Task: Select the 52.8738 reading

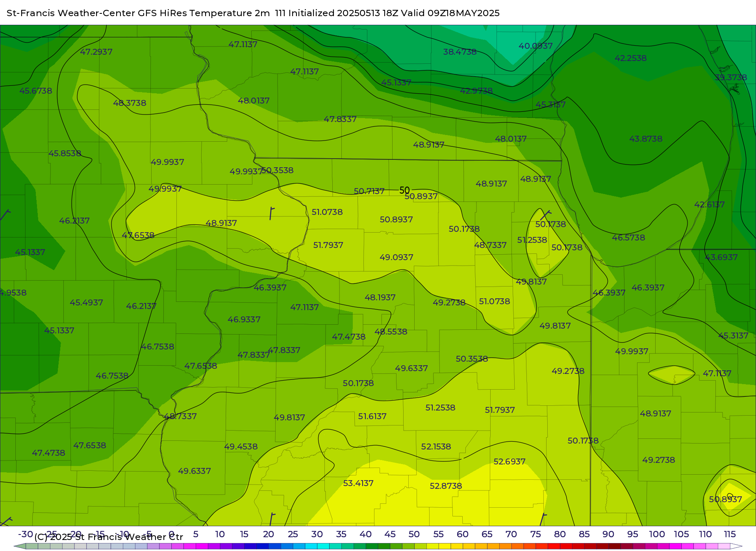Action: tap(446, 486)
